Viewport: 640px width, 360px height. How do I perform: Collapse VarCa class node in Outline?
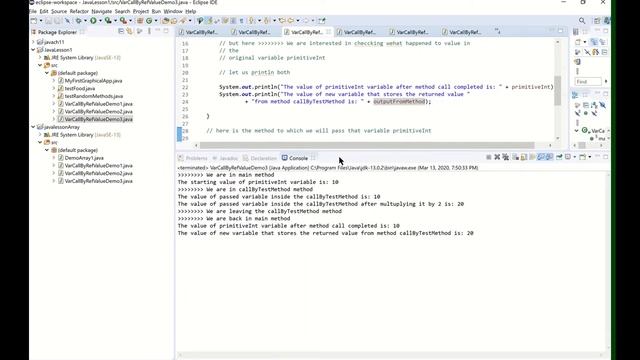click(577, 131)
